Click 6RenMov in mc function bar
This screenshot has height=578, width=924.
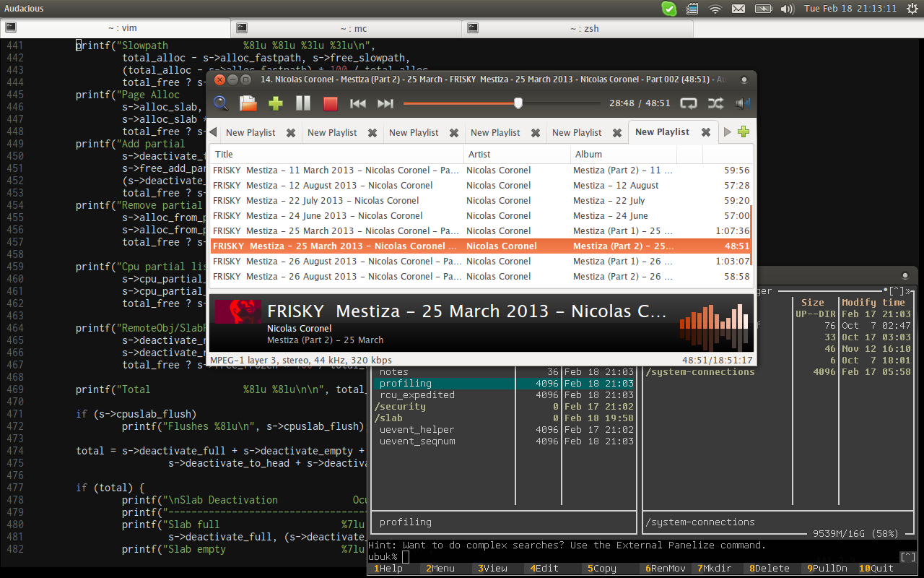click(666, 569)
